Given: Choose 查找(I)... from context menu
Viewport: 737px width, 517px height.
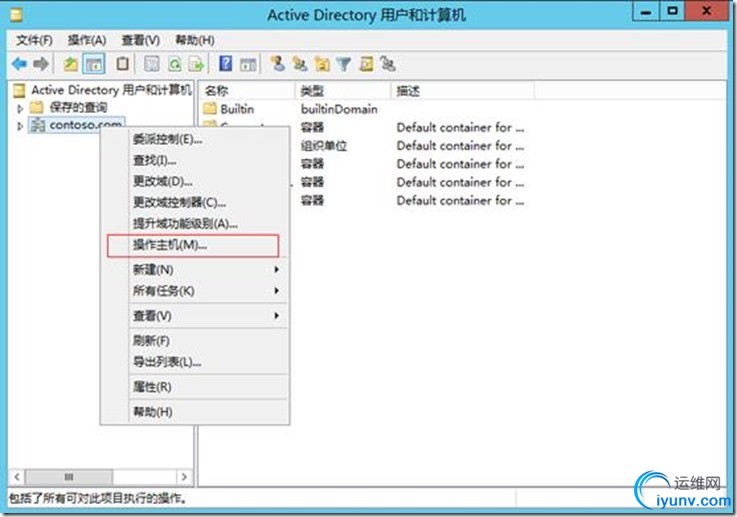Looking at the screenshot, I should tap(195, 161).
